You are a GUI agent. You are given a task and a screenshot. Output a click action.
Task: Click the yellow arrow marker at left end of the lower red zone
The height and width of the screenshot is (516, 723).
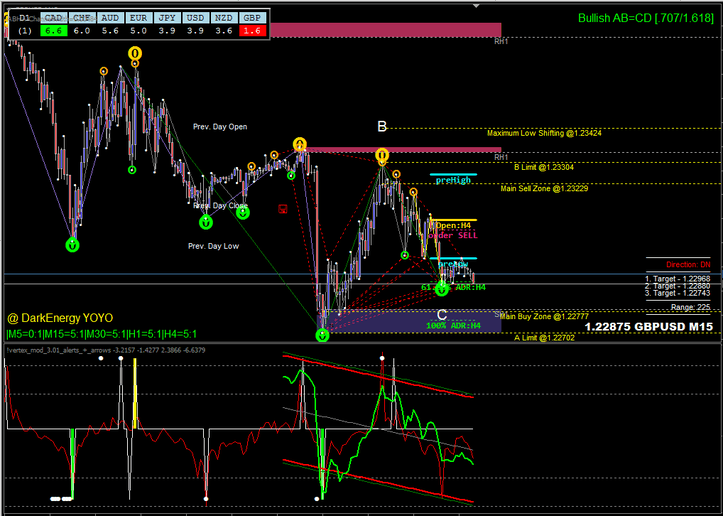[299, 145]
